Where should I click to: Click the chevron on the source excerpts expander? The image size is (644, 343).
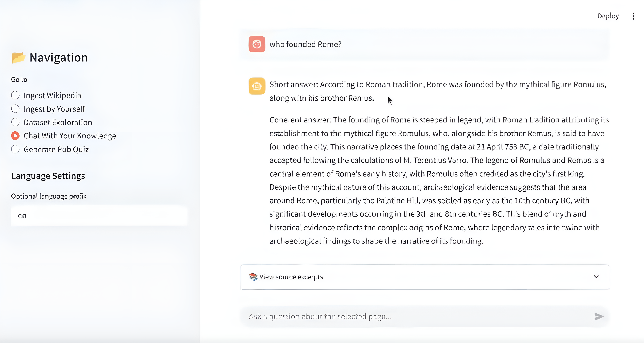[x=596, y=277]
